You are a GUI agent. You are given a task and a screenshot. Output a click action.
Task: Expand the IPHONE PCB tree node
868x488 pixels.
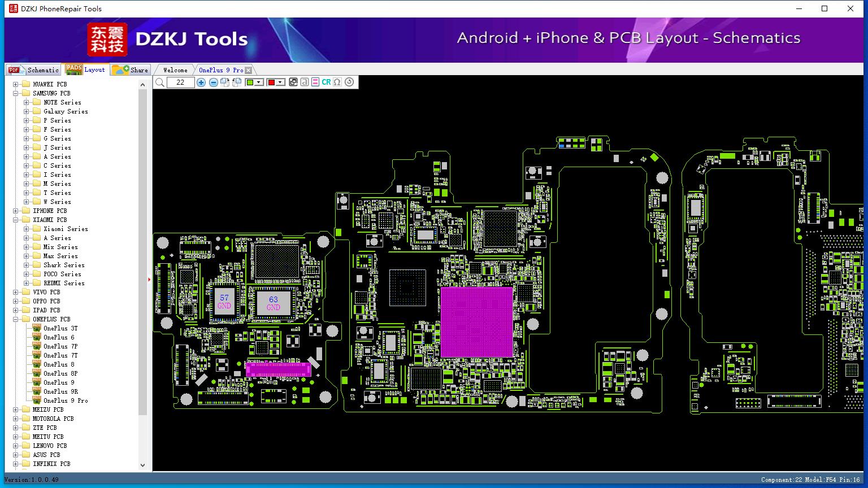15,211
